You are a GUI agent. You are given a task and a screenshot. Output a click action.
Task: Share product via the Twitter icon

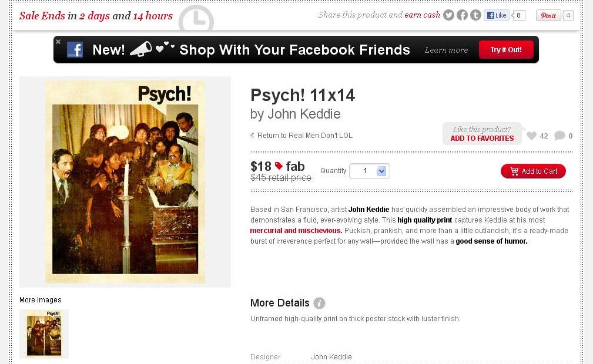[x=448, y=15]
